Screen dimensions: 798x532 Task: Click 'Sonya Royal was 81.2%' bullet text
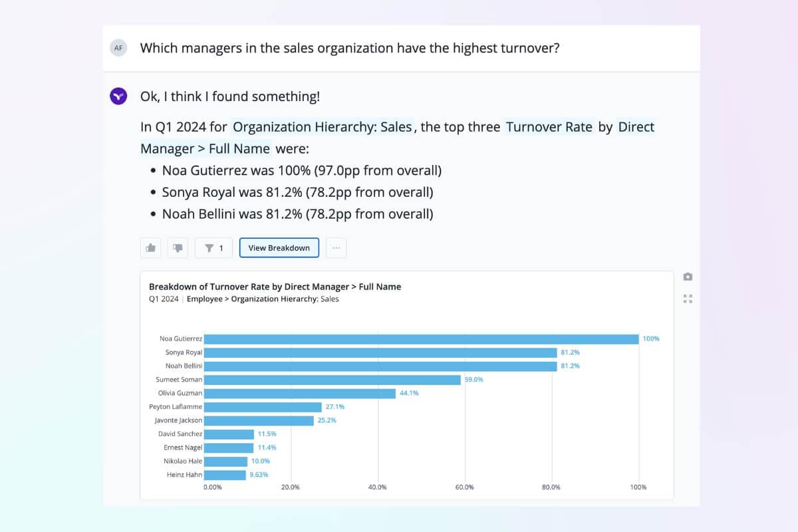coord(232,192)
